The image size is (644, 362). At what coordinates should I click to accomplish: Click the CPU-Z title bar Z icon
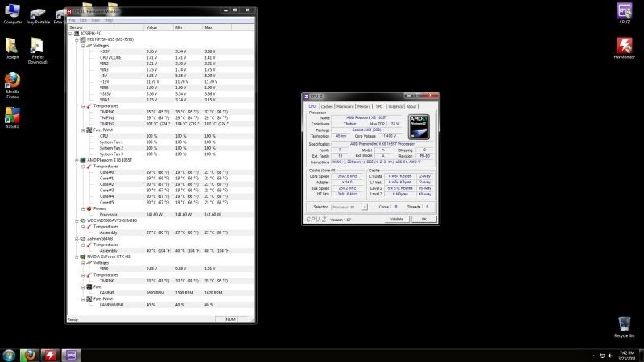click(x=306, y=97)
